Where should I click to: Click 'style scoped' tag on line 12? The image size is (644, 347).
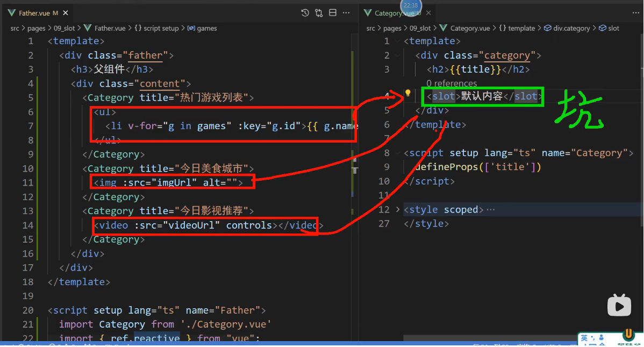pyautogui.click(x=443, y=210)
